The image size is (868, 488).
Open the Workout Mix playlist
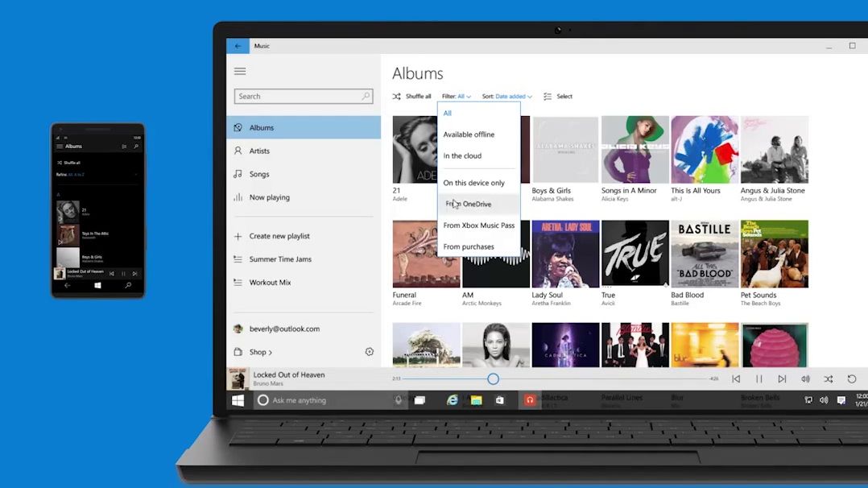(304, 283)
